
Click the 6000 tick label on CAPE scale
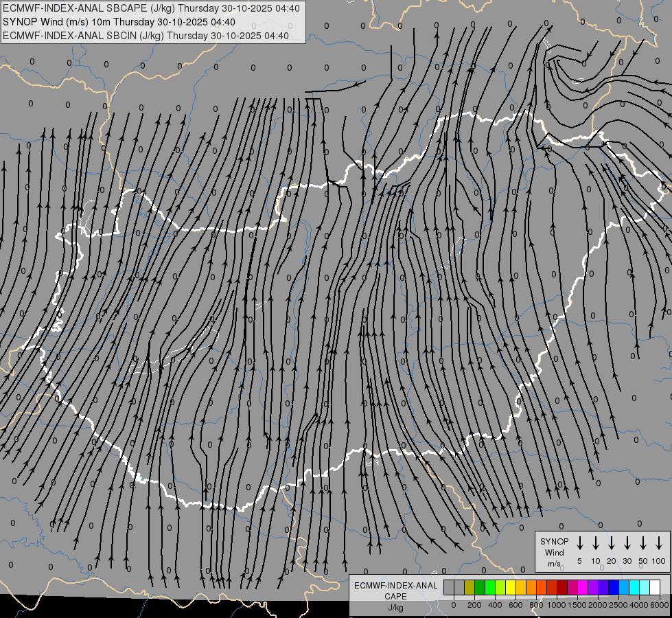[x=659, y=605]
